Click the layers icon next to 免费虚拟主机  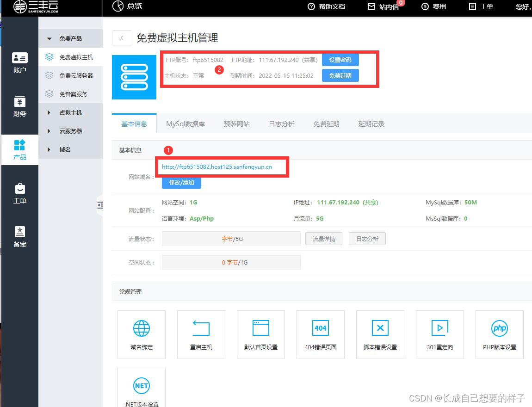click(49, 57)
